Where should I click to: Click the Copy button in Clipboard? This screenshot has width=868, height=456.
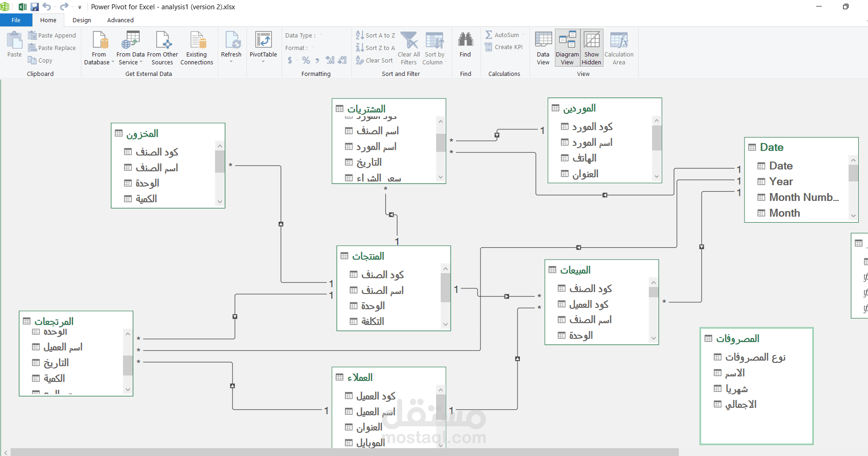tap(40, 60)
